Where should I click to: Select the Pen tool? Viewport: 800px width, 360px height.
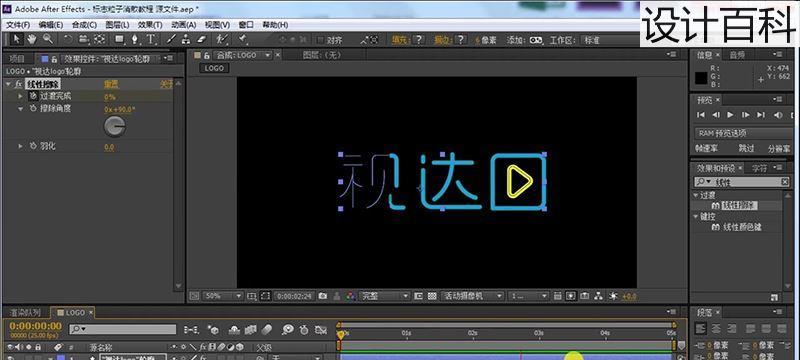(135, 39)
